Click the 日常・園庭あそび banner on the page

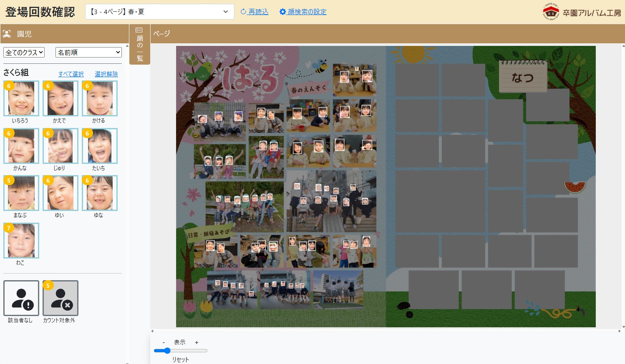tap(208, 233)
